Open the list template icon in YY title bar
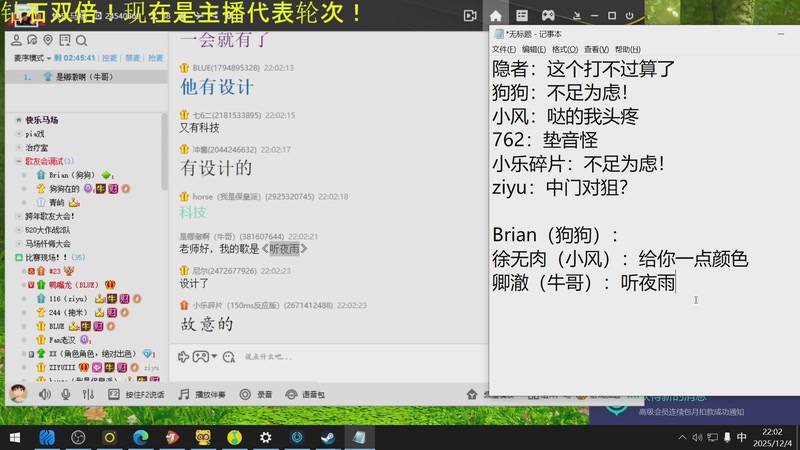The height and width of the screenshot is (450, 800). (522, 16)
